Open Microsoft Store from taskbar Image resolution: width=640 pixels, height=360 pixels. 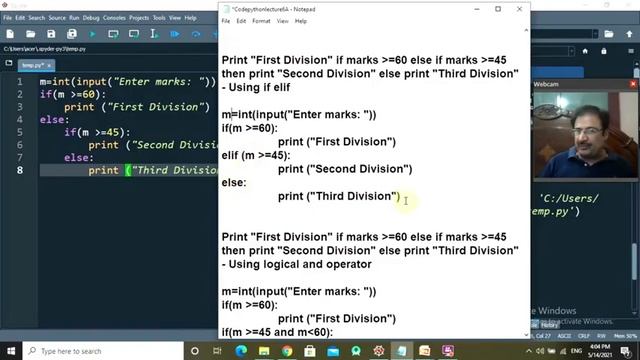pyautogui.click(x=310, y=351)
